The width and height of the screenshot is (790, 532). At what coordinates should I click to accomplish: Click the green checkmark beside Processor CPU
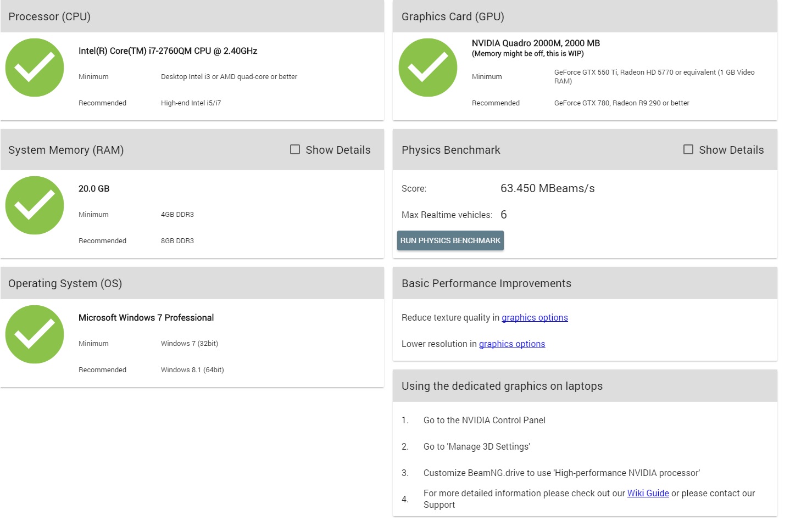(35, 68)
